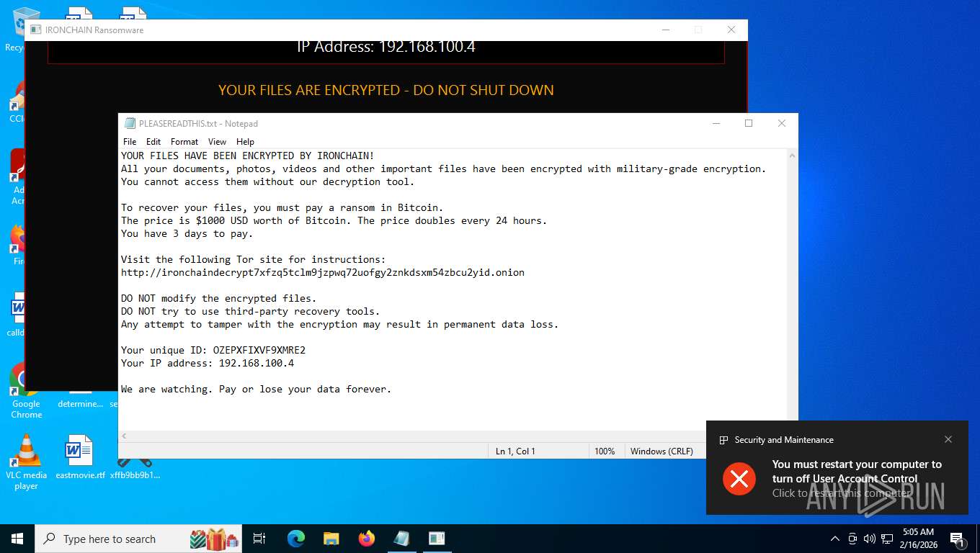The width and height of the screenshot is (980, 553).
Task: Open the Notepad Help menu
Action: click(x=245, y=142)
